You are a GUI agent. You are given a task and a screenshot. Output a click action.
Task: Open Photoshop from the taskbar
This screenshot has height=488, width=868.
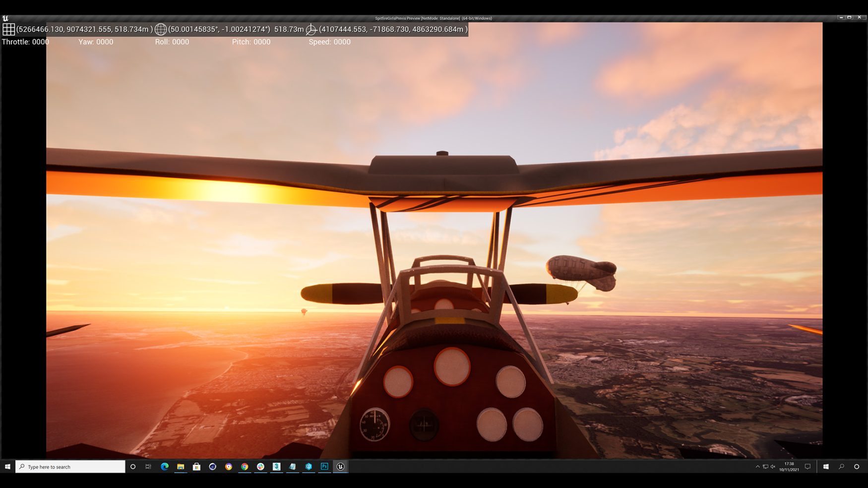point(324,467)
